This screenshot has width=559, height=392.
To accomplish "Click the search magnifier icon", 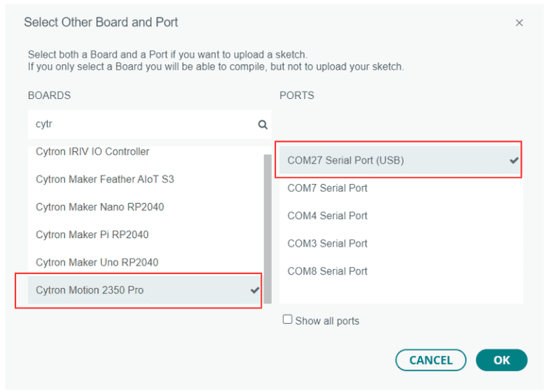I will pos(263,124).
